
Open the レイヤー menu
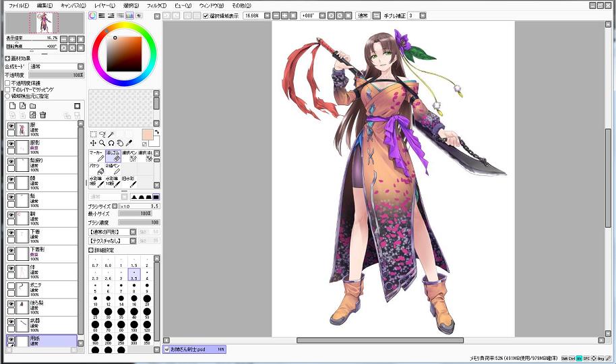point(104,5)
